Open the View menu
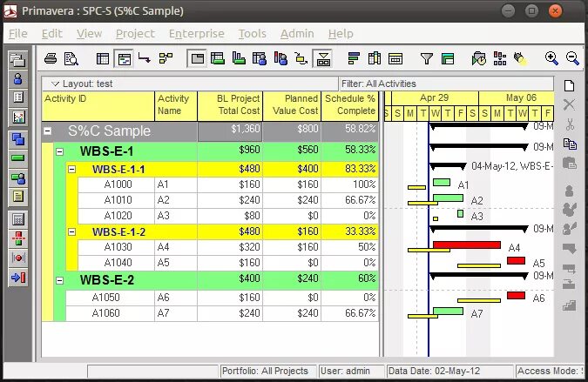Image resolution: width=588 pixels, height=382 pixels. [x=89, y=34]
